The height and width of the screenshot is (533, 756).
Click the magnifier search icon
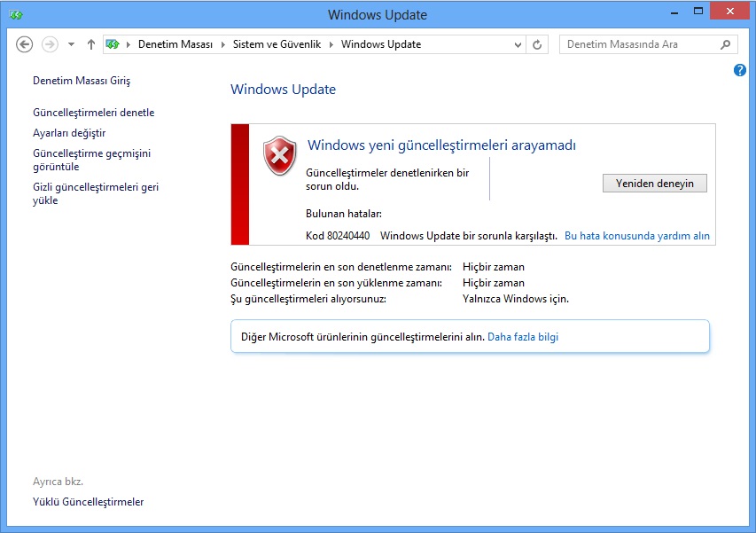tap(725, 44)
